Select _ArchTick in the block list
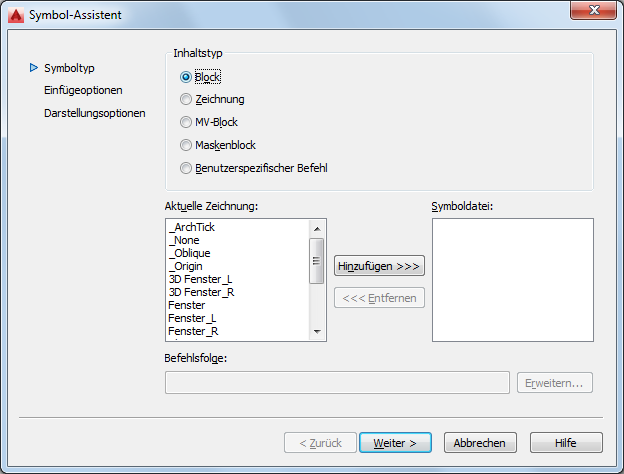 point(192,227)
